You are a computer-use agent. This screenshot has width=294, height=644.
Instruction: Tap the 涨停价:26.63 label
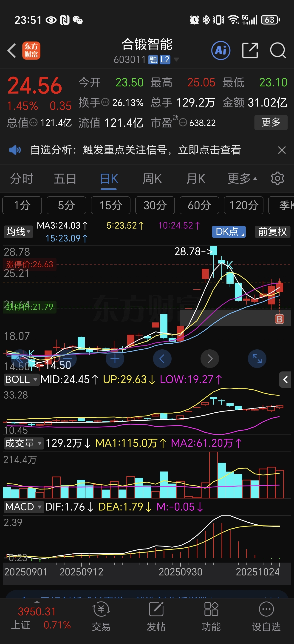[x=30, y=264]
